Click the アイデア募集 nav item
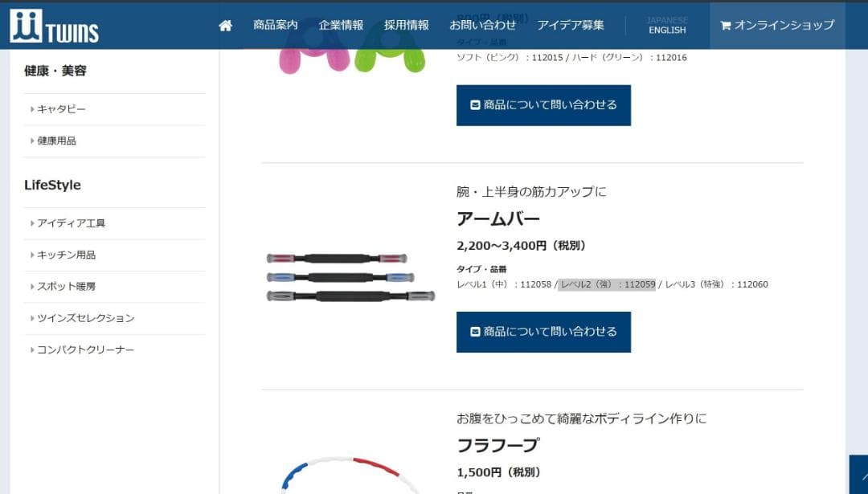Viewport: 868px width, 494px height. pos(570,25)
